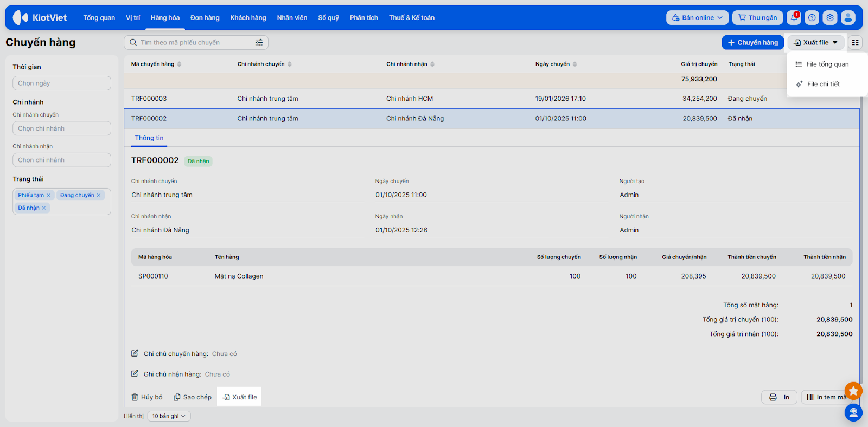Click the Đang chuyển status cell
Viewport: 868px width, 427px height.
click(748, 99)
